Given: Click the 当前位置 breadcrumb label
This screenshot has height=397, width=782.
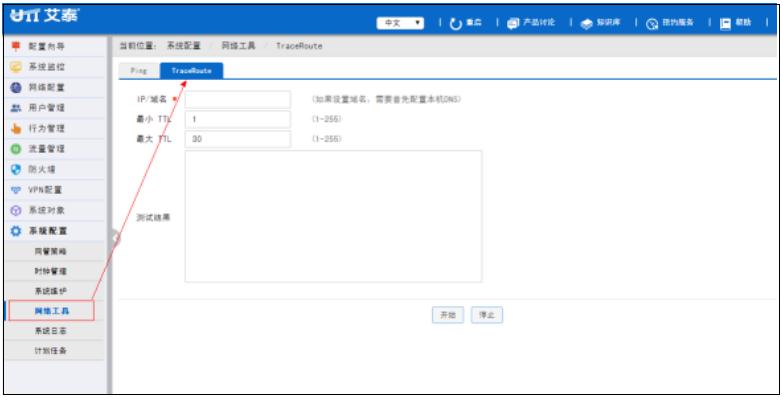Looking at the screenshot, I should tap(138, 46).
